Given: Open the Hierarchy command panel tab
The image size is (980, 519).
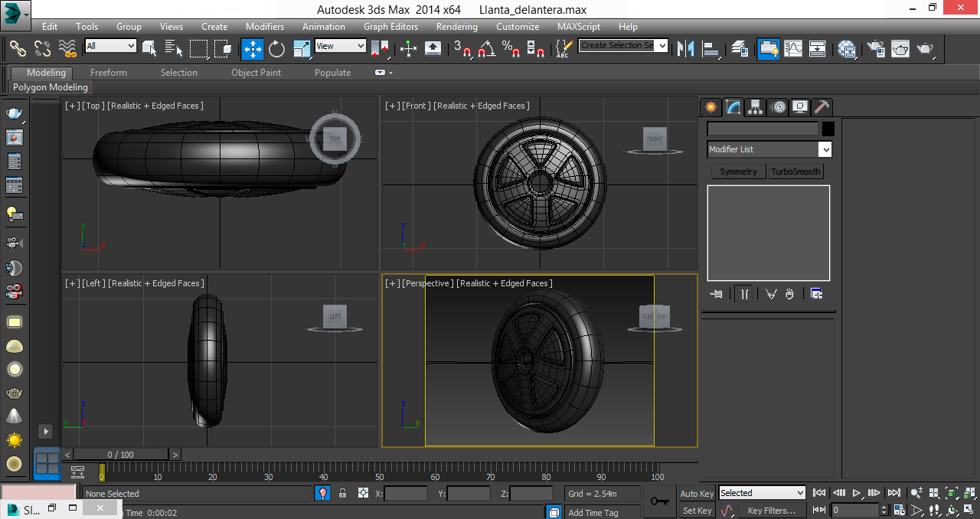Looking at the screenshot, I should coord(756,107).
